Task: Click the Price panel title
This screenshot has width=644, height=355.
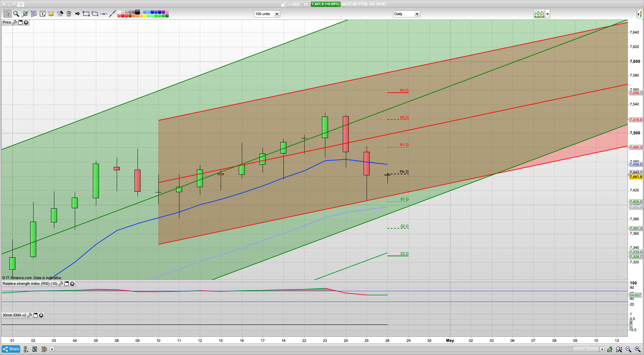Action: click(x=7, y=22)
